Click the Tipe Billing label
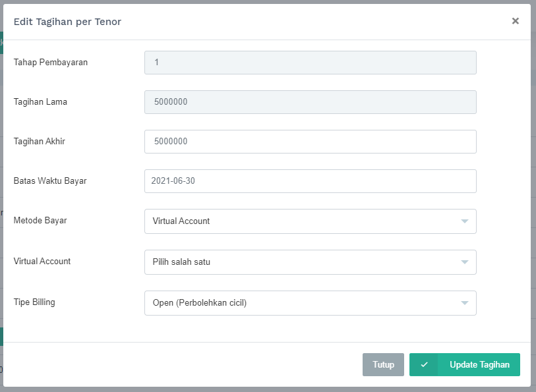The image size is (536, 392). click(34, 302)
